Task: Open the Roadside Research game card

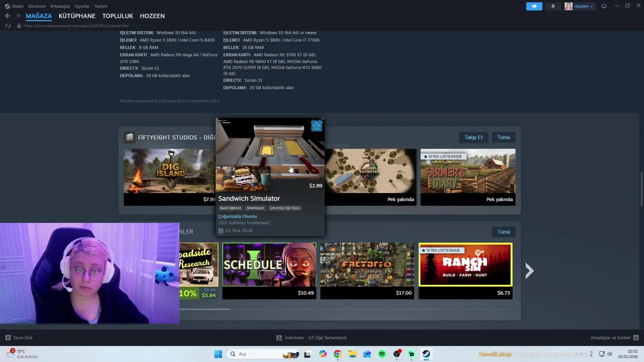Action: click(x=199, y=271)
